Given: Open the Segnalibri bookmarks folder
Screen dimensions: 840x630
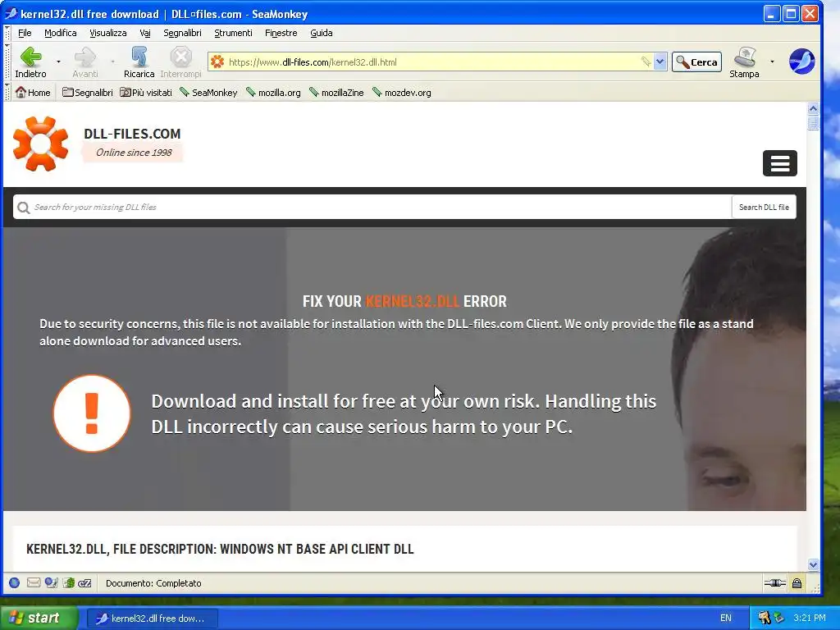Looking at the screenshot, I should point(87,92).
